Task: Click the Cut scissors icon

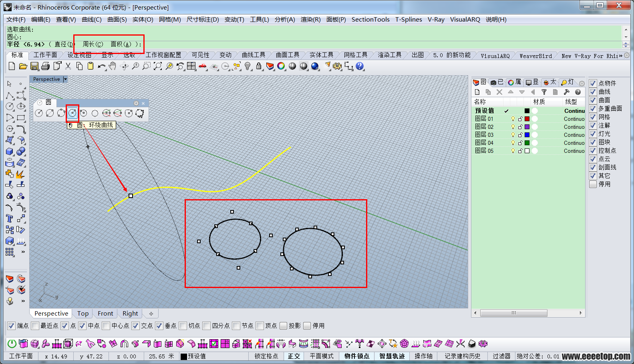Action: [x=68, y=66]
